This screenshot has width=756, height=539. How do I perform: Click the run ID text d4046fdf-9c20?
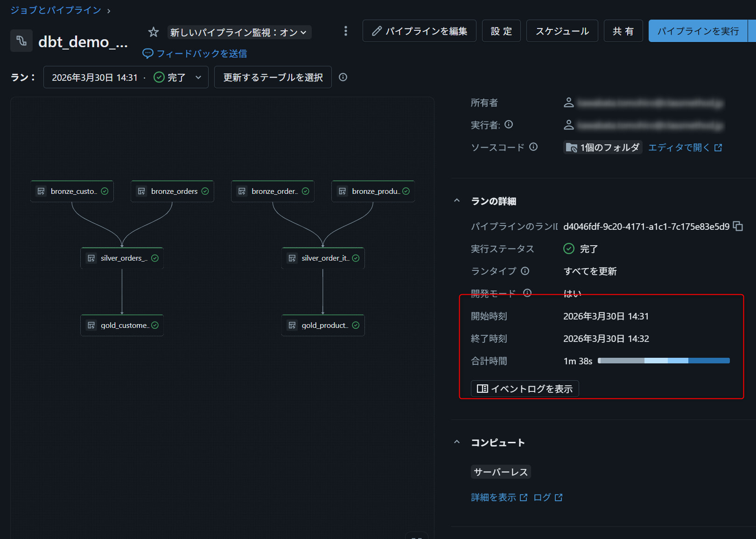(x=646, y=227)
